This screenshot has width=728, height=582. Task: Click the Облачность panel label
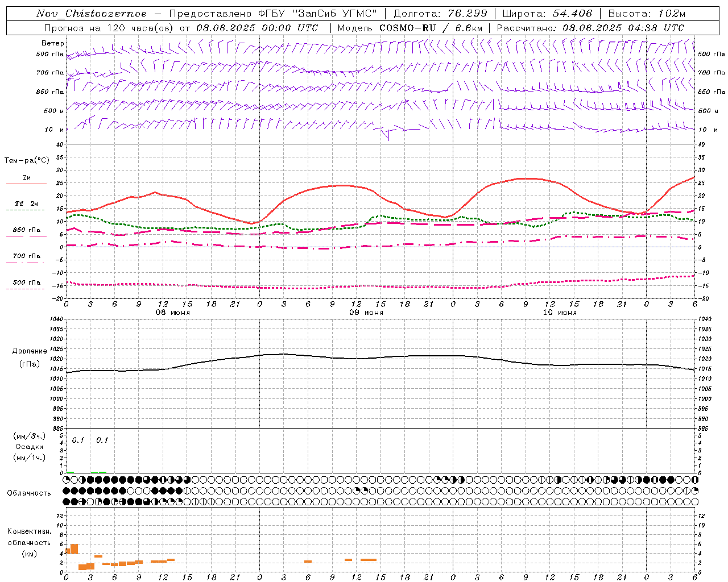pos(29,493)
